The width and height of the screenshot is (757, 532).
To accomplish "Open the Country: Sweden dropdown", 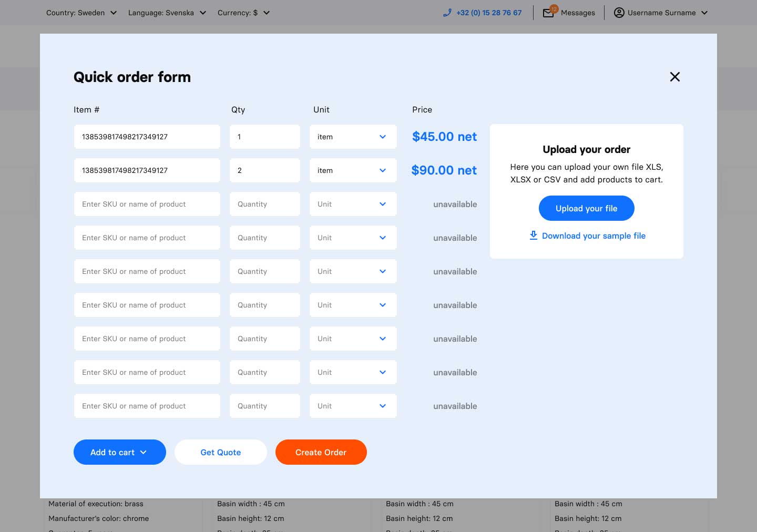I will 81,13.
